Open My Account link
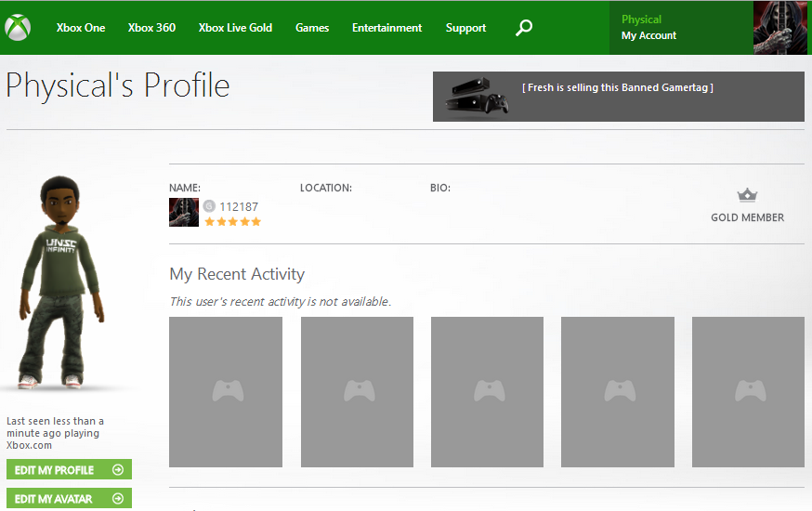 click(x=648, y=35)
